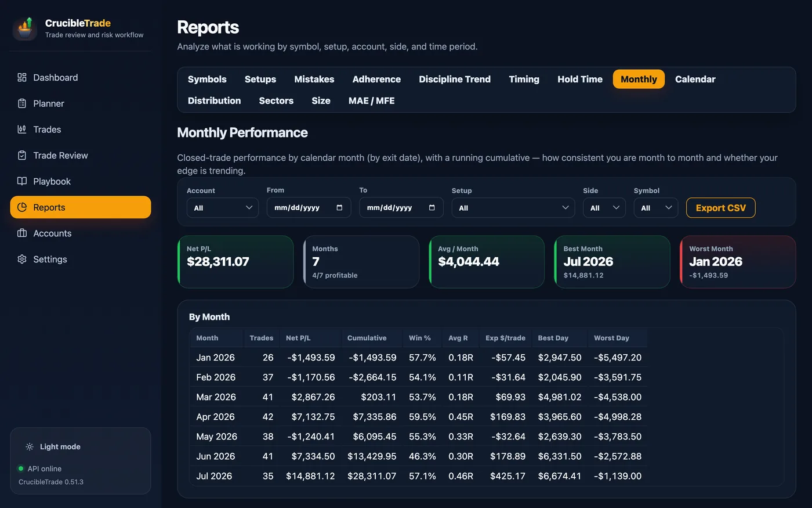
Task: Click the Trades column header
Action: tap(262, 338)
